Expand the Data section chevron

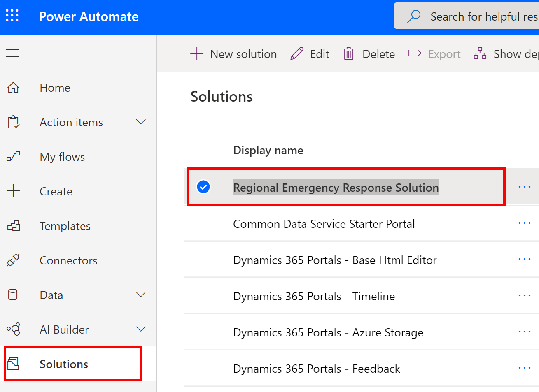(141, 295)
